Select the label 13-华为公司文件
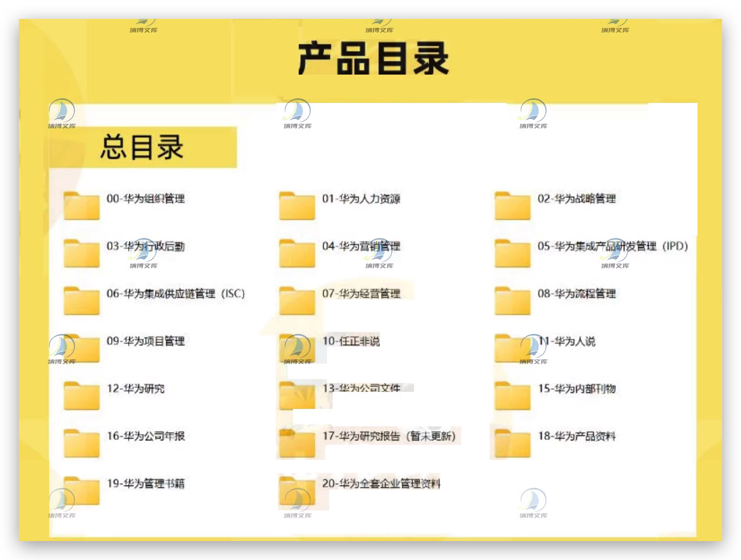 [x=361, y=388]
